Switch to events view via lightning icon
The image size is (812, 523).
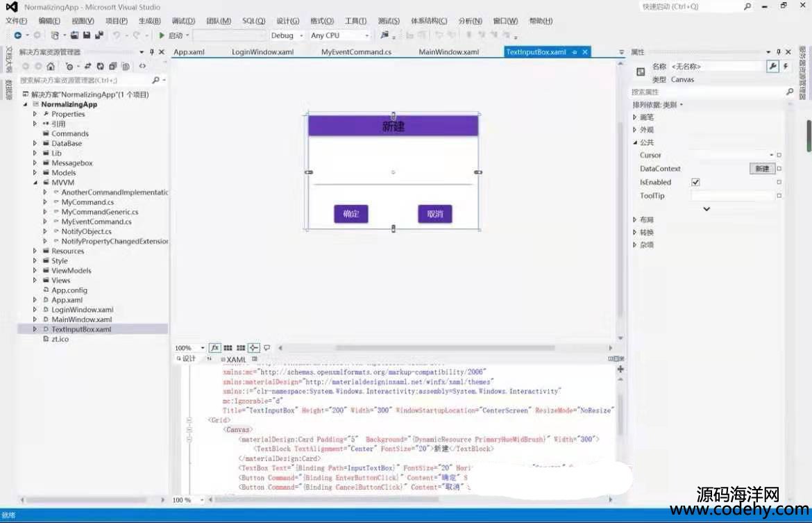click(786, 66)
